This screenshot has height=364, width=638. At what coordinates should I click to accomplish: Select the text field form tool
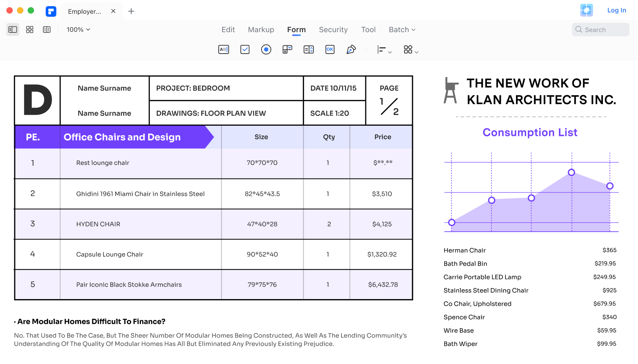224,49
